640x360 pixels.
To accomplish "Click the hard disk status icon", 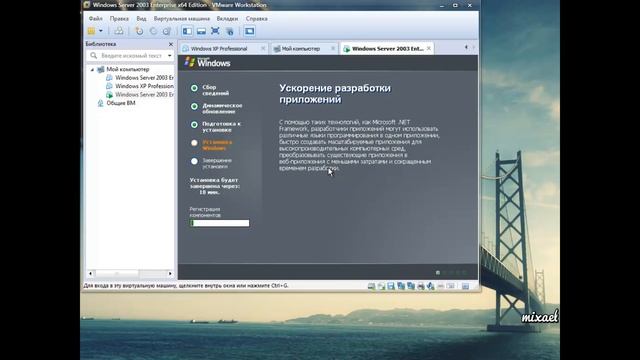I will coord(371,286).
